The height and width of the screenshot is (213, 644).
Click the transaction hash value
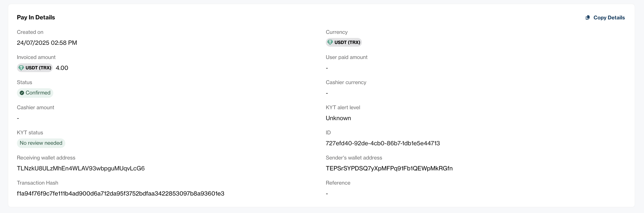tap(121, 194)
